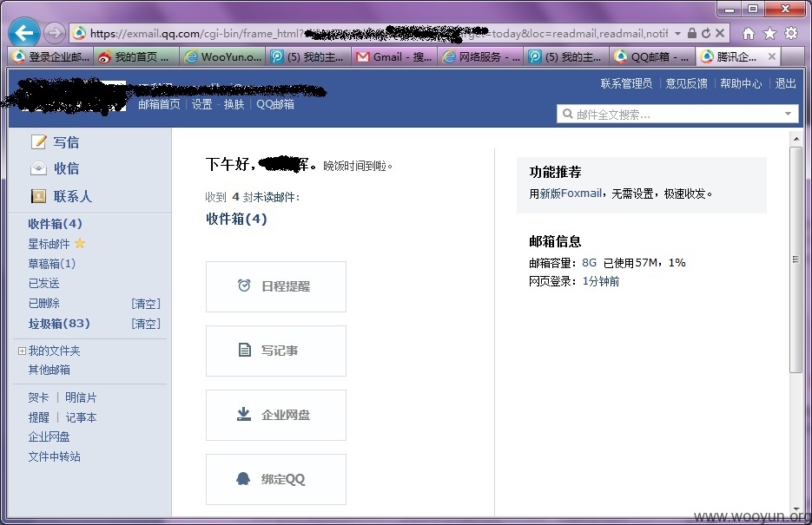The width and height of the screenshot is (812, 525).
Task: Click the site favicon in the address bar
Action: pos(79,34)
